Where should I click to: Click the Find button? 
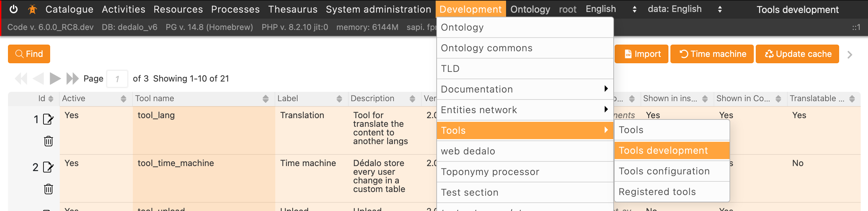[29, 54]
